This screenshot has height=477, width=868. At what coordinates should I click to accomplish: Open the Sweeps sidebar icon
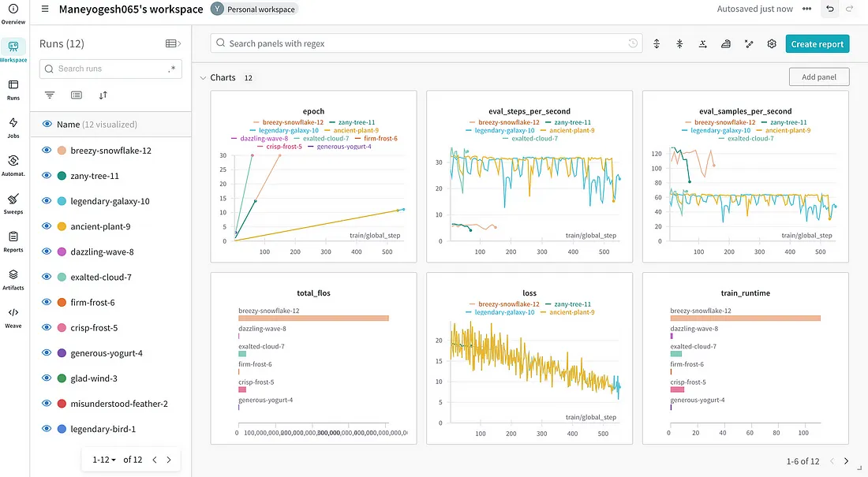[13, 203]
